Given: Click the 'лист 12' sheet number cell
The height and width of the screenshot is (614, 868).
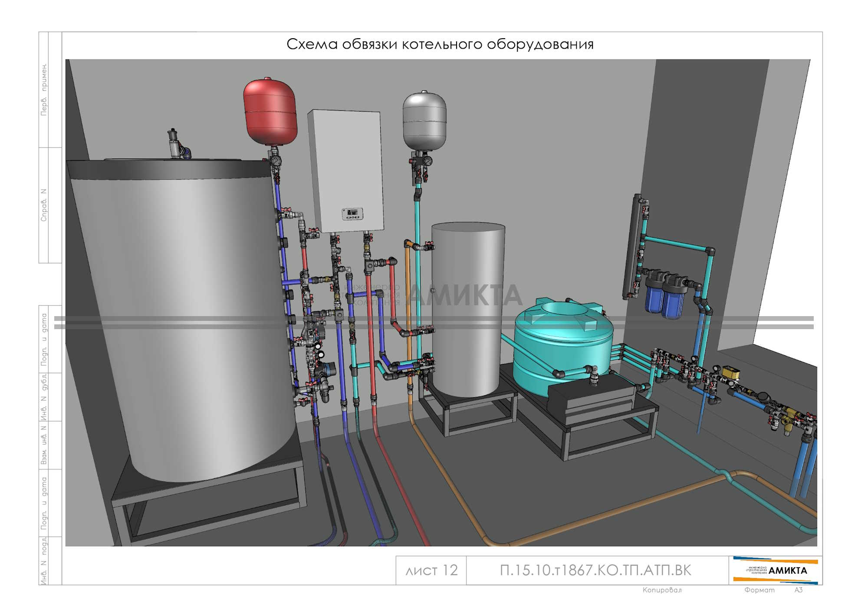Looking at the screenshot, I should click(431, 570).
